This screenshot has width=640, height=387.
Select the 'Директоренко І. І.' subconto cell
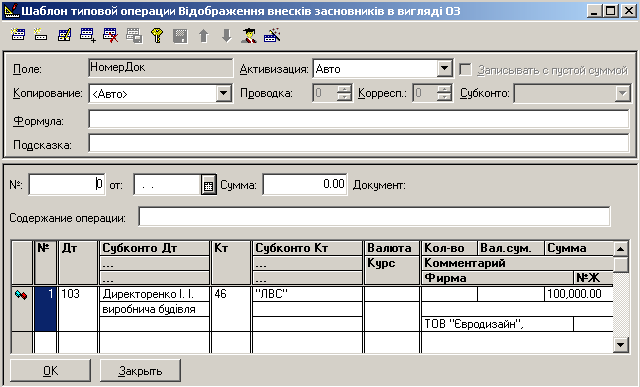[x=154, y=294]
